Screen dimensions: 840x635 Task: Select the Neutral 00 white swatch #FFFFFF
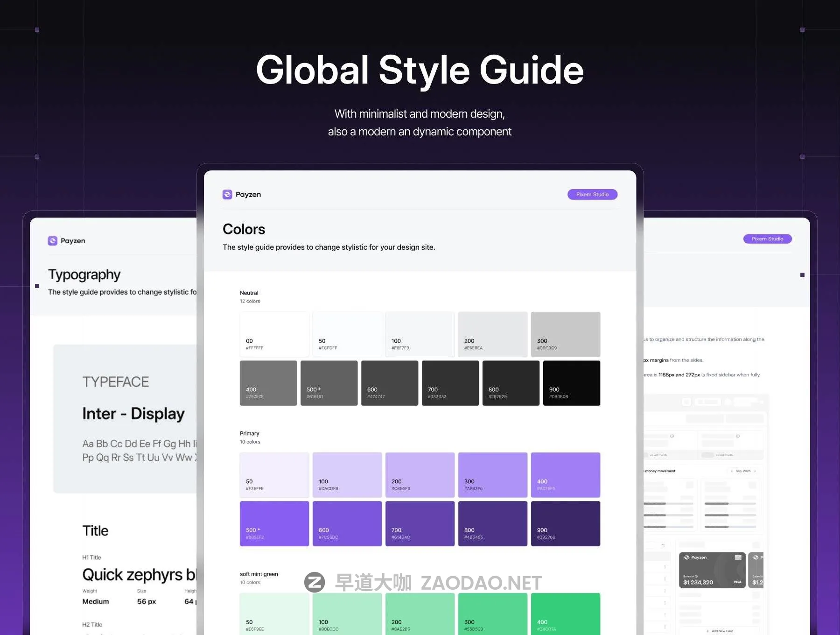pyautogui.click(x=274, y=334)
